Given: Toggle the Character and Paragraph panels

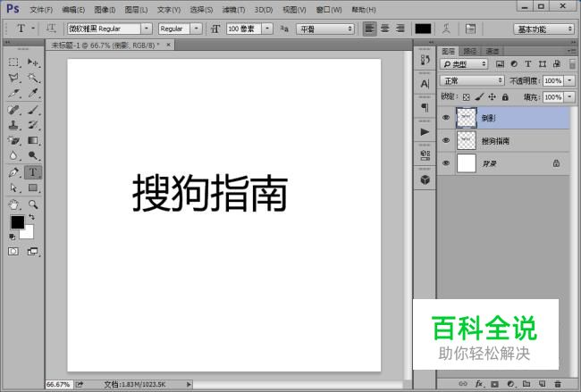Looking at the screenshot, I should [470, 29].
